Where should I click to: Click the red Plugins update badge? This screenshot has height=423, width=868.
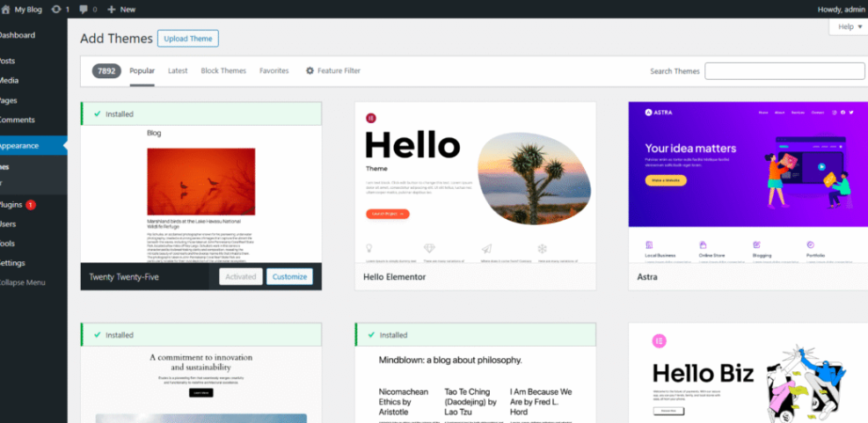pos(31,205)
